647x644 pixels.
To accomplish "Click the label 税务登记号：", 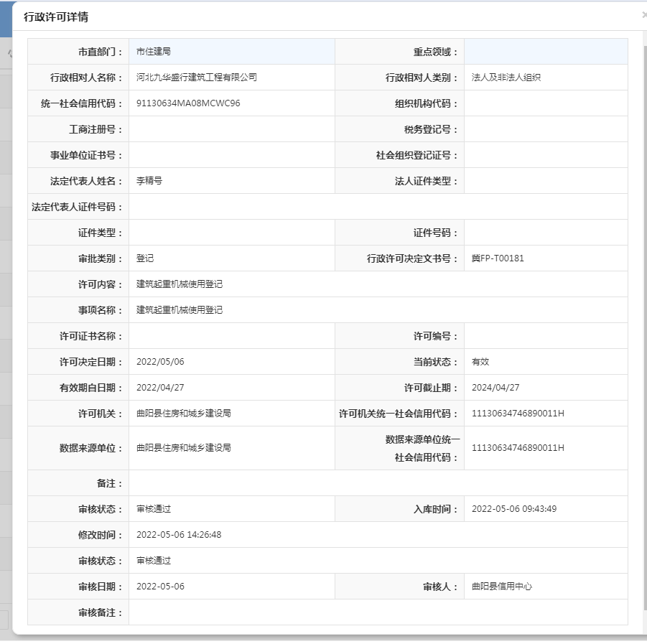I will [x=431, y=129].
